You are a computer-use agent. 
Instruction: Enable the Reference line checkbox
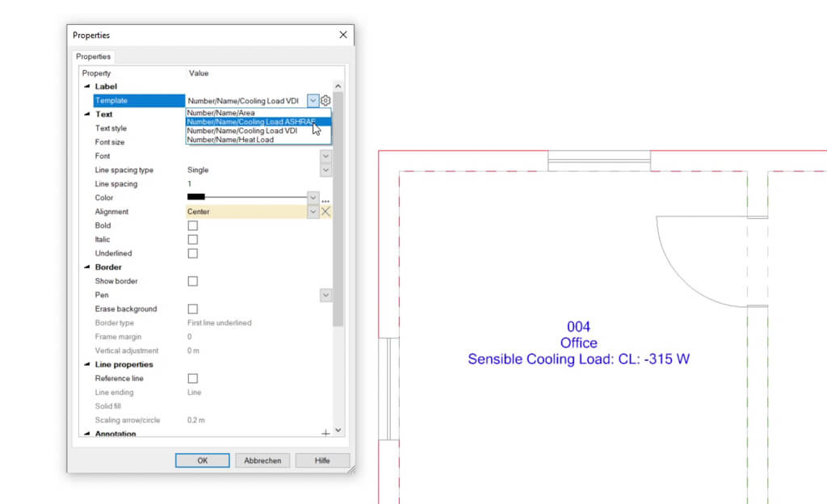click(192, 378)
